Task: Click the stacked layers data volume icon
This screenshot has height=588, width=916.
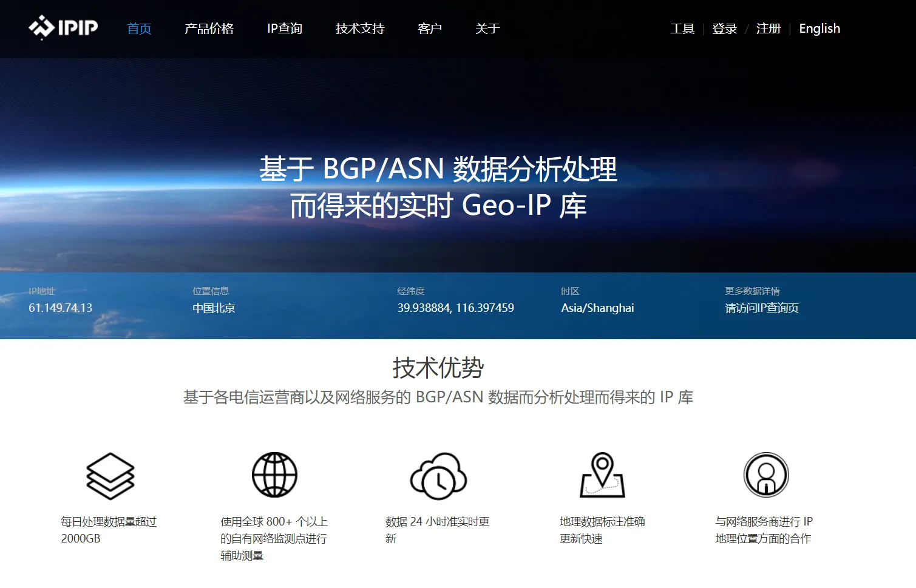Action: pos(110,476)
